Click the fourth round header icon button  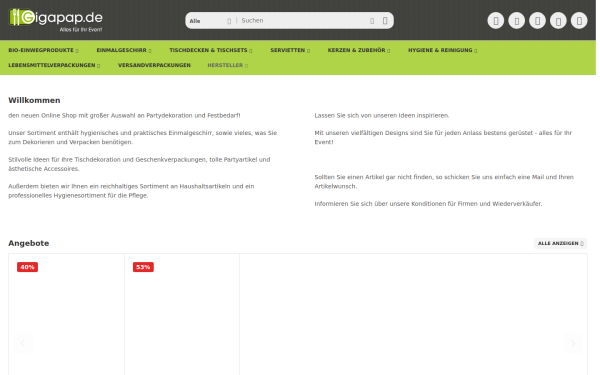pyautogui.click(x=558, y=21)
